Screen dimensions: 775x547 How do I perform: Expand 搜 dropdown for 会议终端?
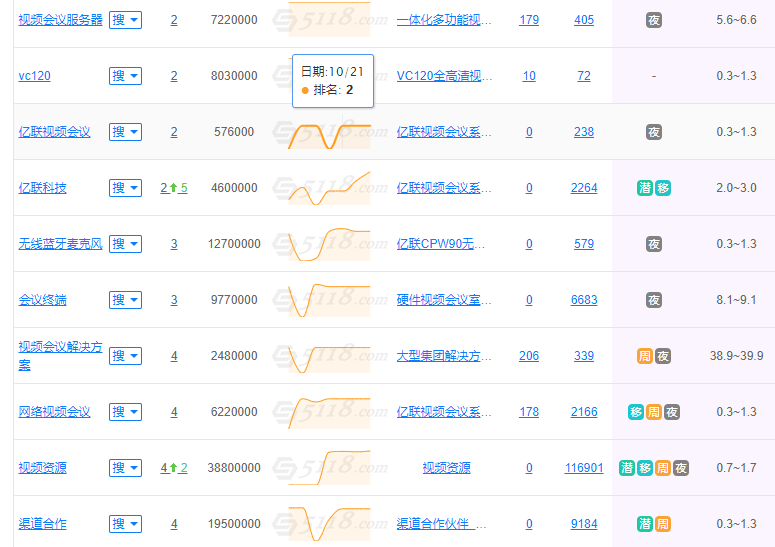pos(126,300)
